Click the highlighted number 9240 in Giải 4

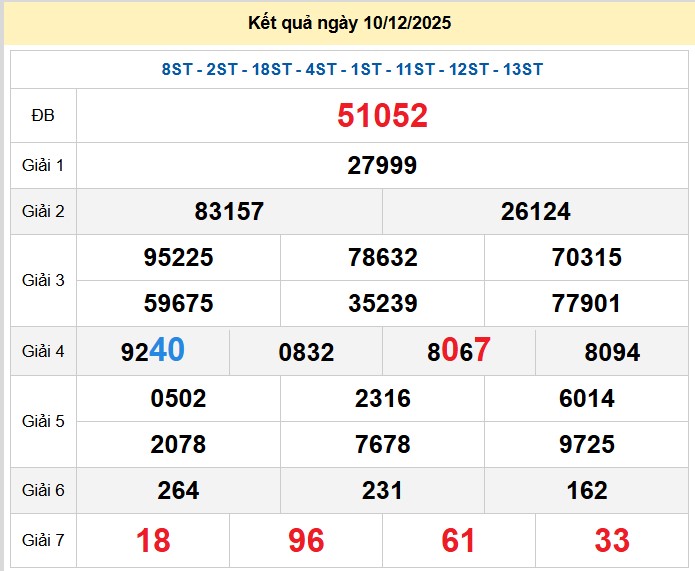(152, 351)
